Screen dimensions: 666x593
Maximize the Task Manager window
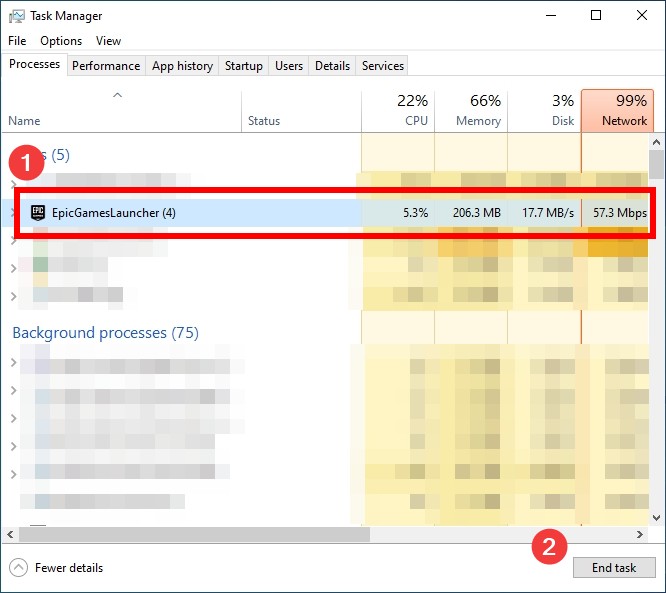pyautogui.click(x=596, y=16)
